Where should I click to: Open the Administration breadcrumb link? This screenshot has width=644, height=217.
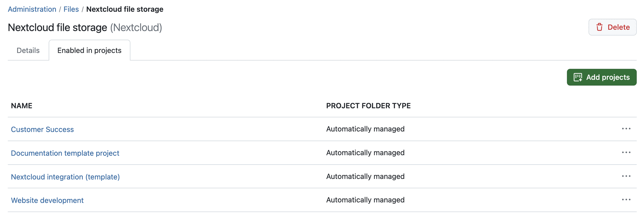pyautogui.click(x=32, y=9)
